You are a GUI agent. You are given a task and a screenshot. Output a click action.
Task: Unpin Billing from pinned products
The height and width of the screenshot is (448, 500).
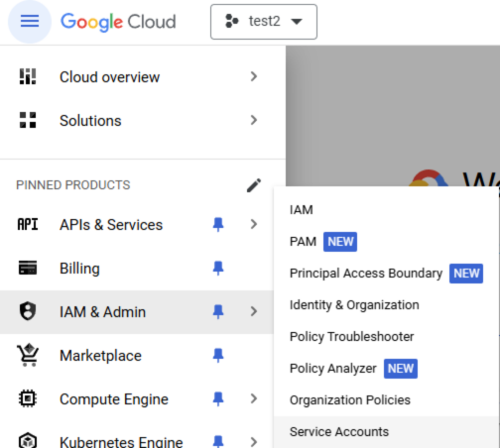tap(218, 268)
